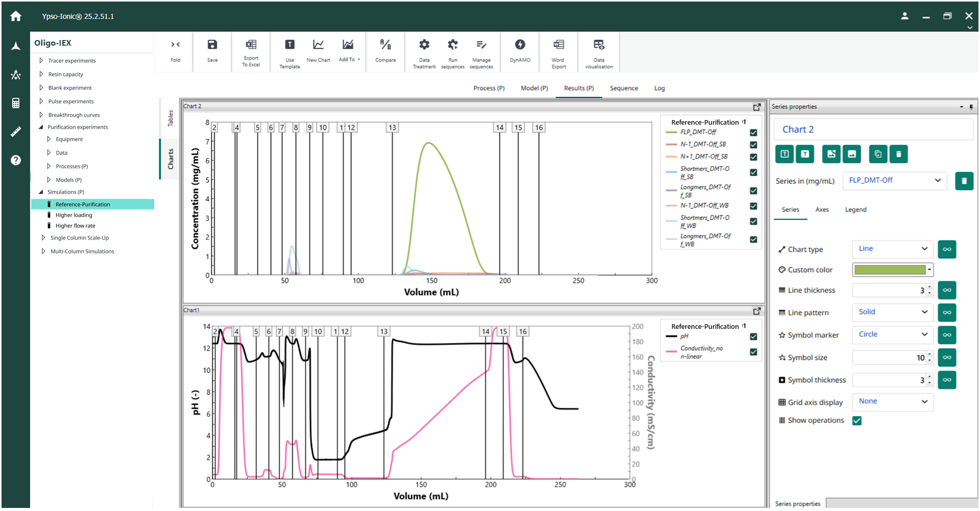Image resolution: width=980 pixels, height=511 pixels.
Task: Open the Chart type dropdown
Action: (892, 249)
